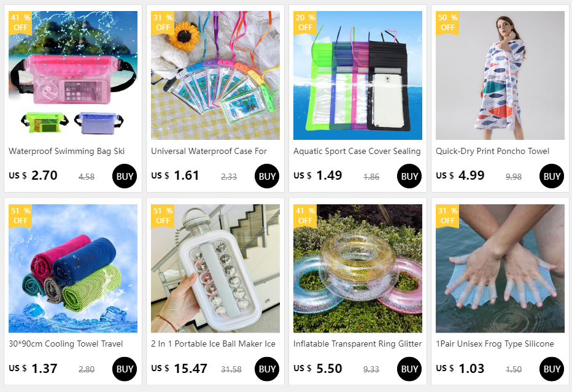This screenshot has height=392, width=572.
Task: Click the 50% OFF badge on poncho towel
Action: pyautogui.click(x=447, y=23)
